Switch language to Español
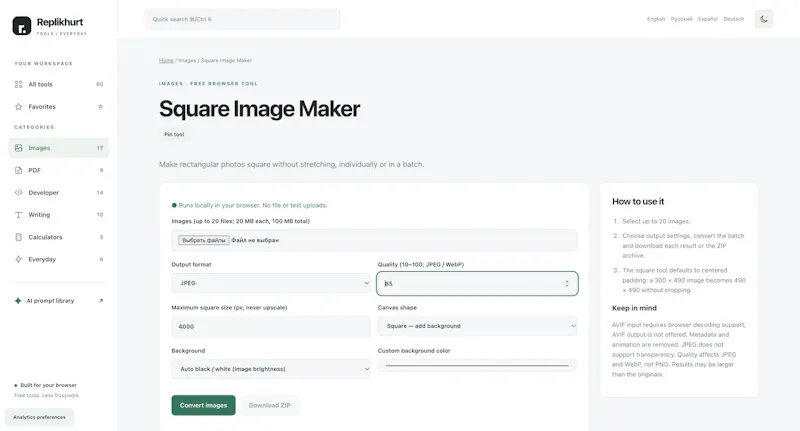This screenshot has height=431, width=800. click(708, 19)
